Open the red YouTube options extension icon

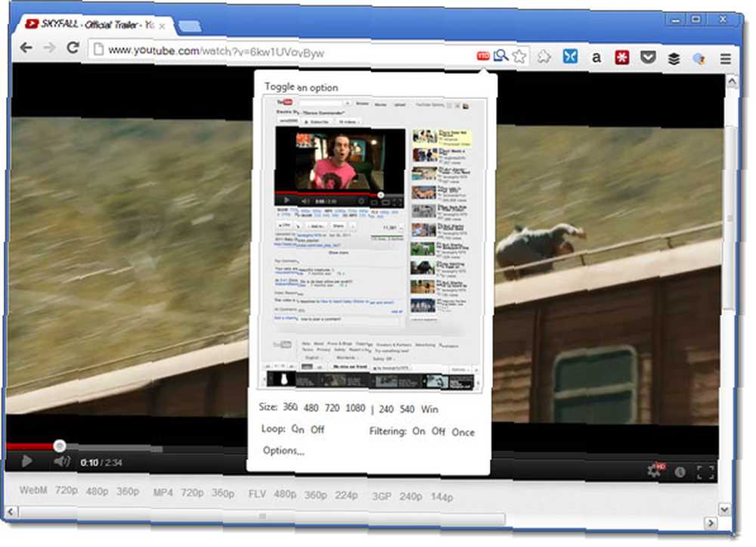(x=482, y=57)
